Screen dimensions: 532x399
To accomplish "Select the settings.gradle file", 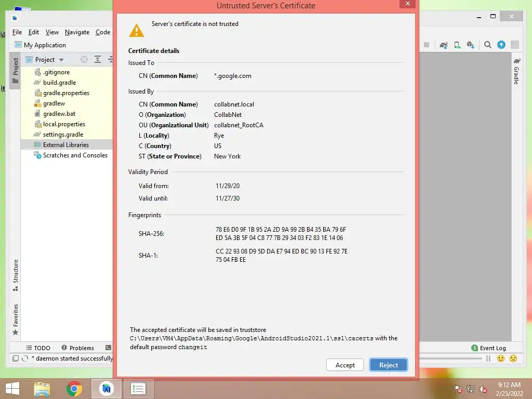I will point(63,135).
